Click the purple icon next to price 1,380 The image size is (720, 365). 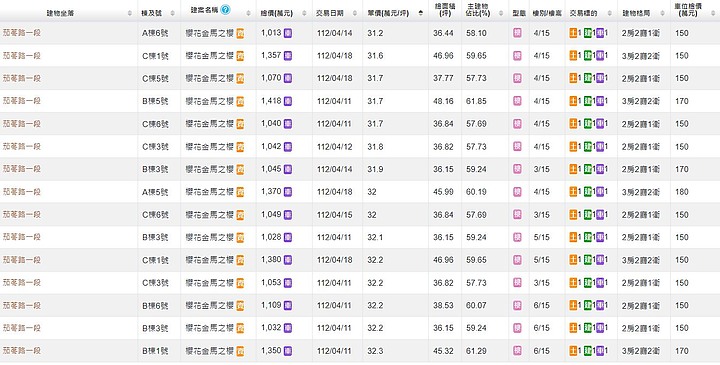coord(287,260)
